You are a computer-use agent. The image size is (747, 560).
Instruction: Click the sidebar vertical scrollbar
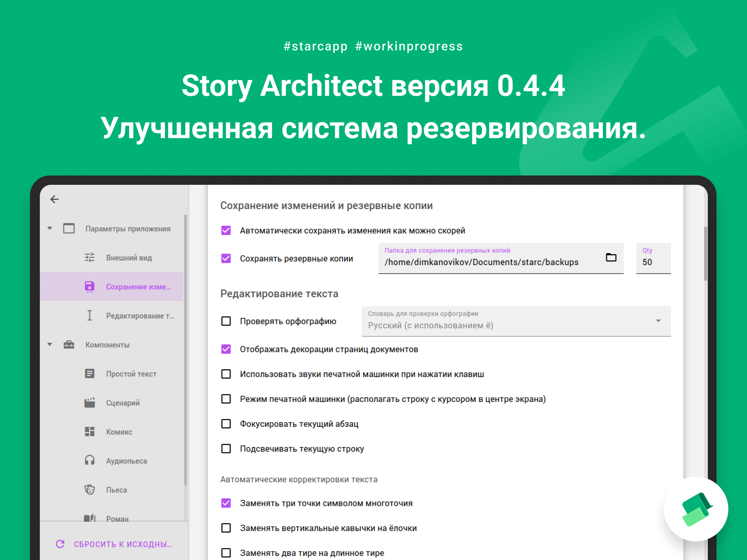(186, 350)
